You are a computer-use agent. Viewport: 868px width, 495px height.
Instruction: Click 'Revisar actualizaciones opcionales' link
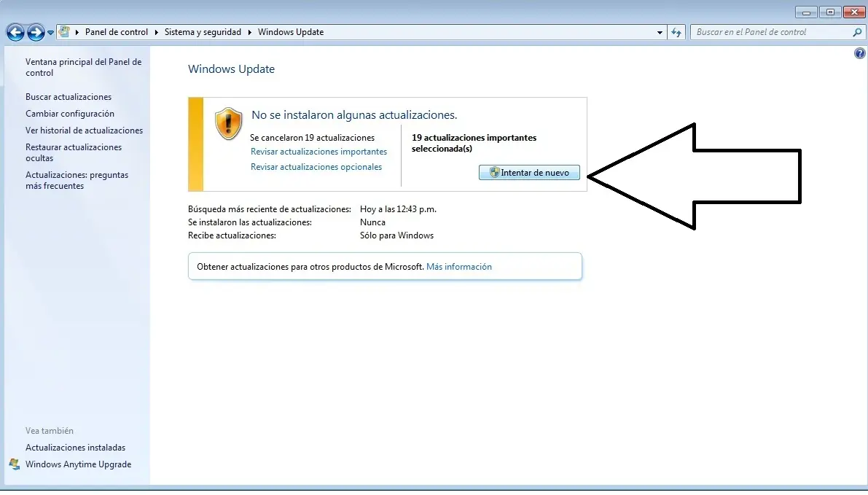point(316,167)
